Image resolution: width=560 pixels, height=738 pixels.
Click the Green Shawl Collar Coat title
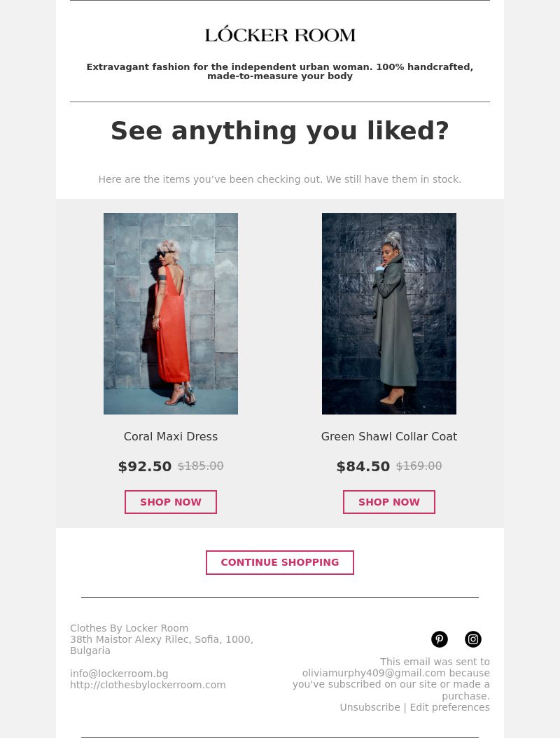pos(389,436)
